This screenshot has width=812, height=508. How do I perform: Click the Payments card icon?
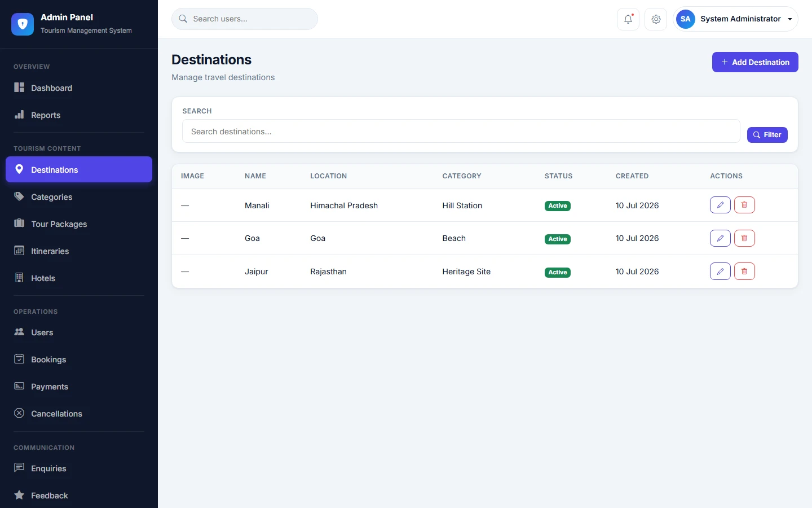pos(19,386)
